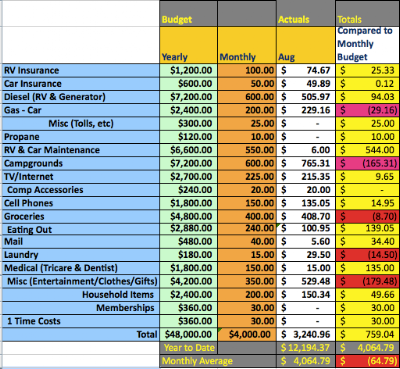This screenshot has height=369, width=400.
Task: Select the Aug actual 765.31
Action: point(306,163)
